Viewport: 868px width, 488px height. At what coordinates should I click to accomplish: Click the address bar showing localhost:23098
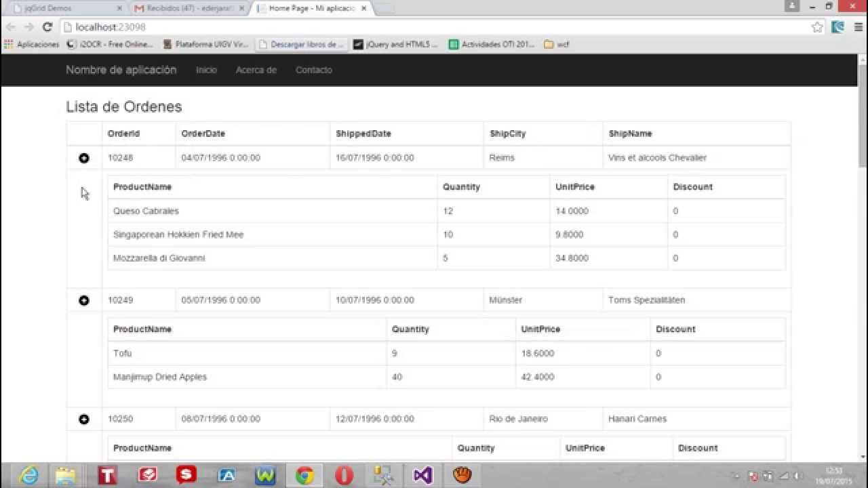(434, 27)
